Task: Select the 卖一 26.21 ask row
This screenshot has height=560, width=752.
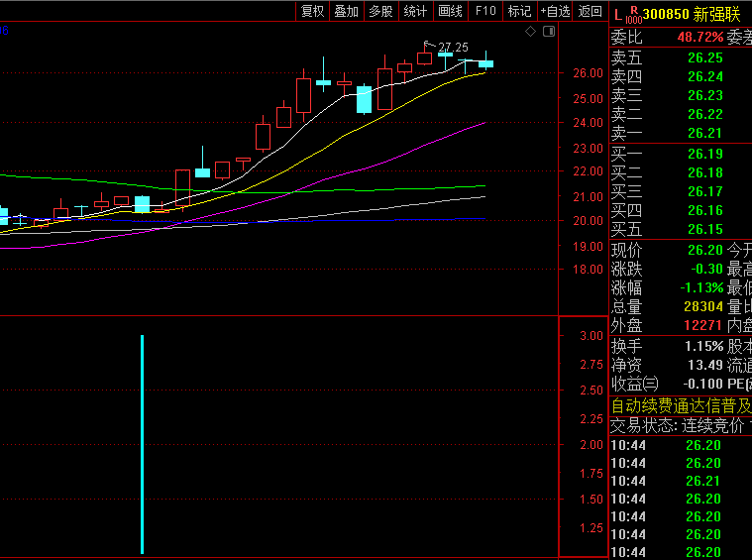Action: [x=681, y=133]
